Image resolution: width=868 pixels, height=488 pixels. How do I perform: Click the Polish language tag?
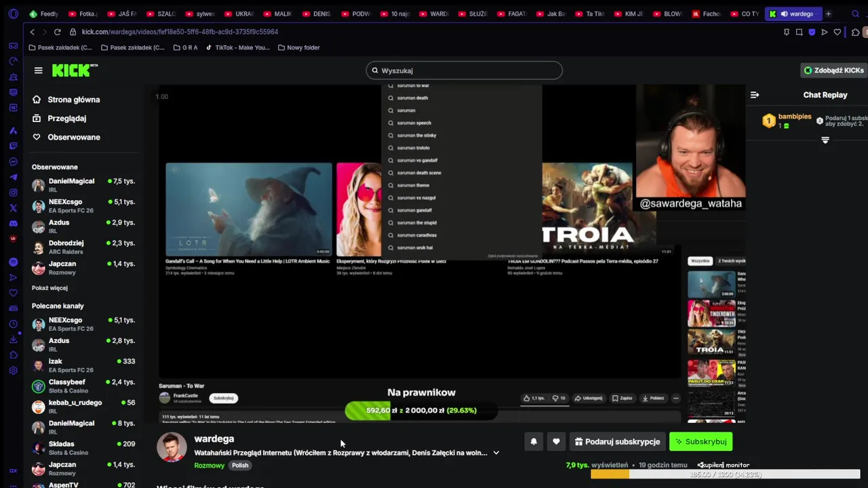pos(240,466)
